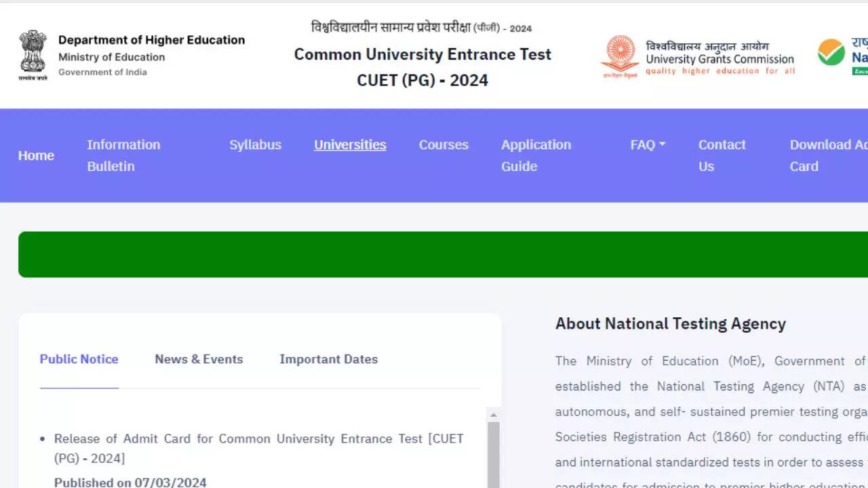Click the green checkmark NTA logo

pyautogui.click(x=831, y=53)
